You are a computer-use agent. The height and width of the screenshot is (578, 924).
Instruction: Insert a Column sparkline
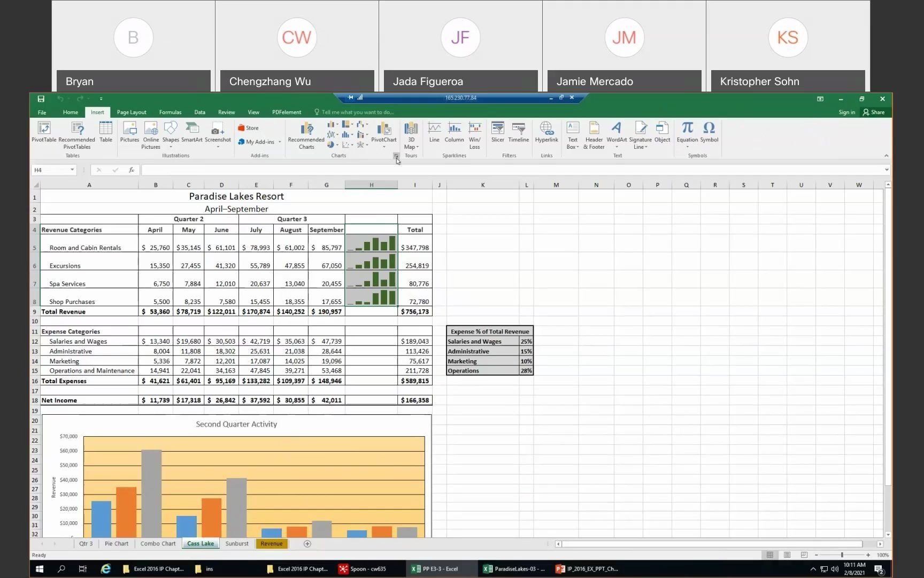[455, 132]
